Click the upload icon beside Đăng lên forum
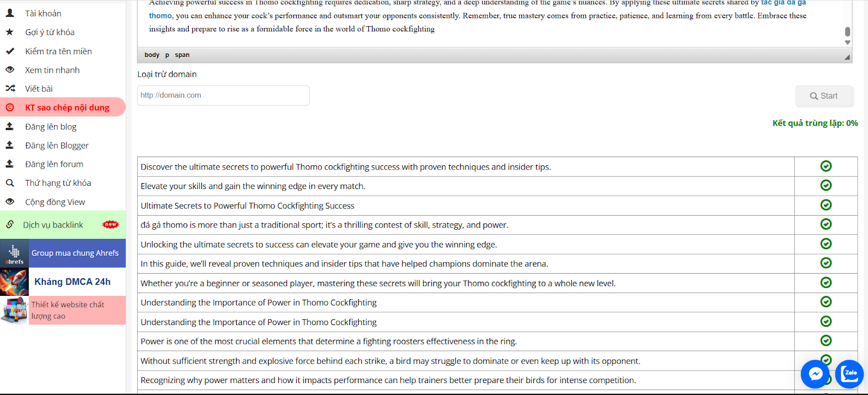Image resolution: width=868 pixels, height=395 pixels. (x=10, y=164)
